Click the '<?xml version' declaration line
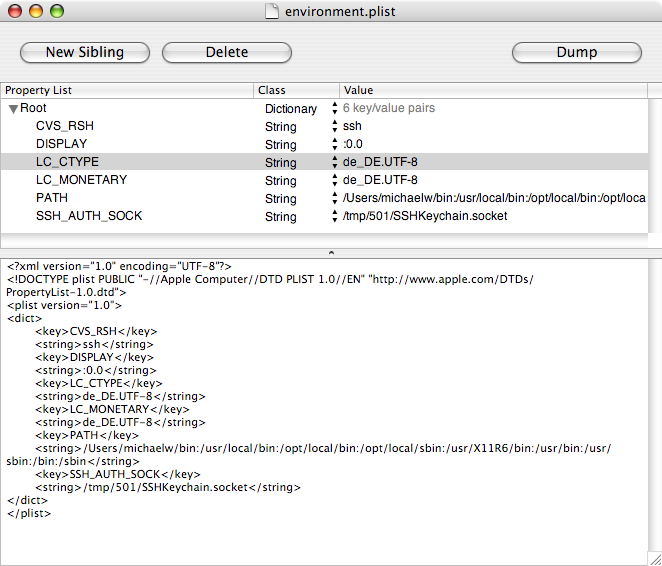The width and height of the screenshot is (662, 566). pyautogui.click(x=119, y=266)
